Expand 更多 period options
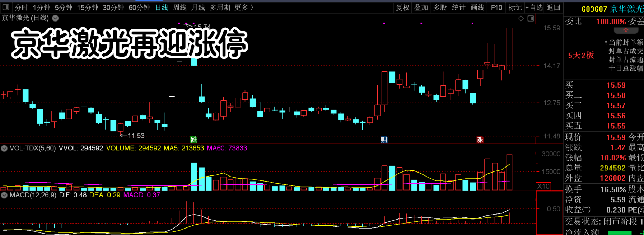644x235 pixels. click(244, 8)
